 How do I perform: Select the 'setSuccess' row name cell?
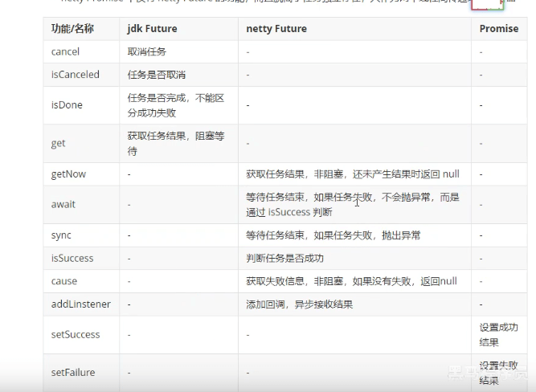[x=81, y=335]
